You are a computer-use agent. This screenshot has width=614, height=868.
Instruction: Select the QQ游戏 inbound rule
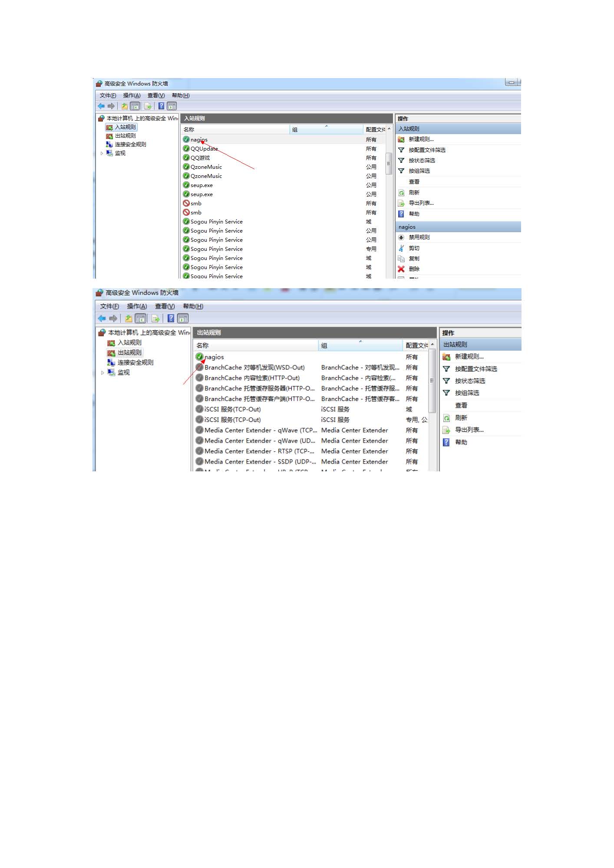point(284,158)
